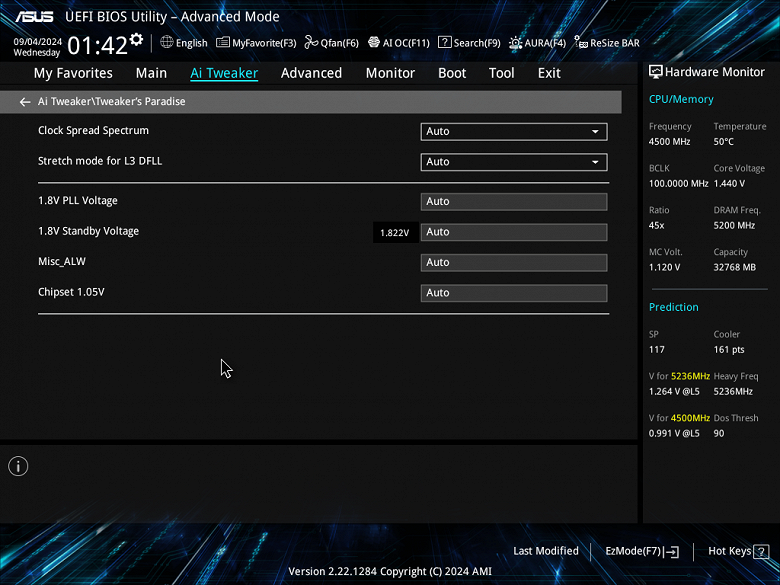Image resolution: width=780 pixels, height=585 pixels.
Task: Click the Ai Tweaker\Tweaker's Paradise breadcrumb
Action: 111,101
